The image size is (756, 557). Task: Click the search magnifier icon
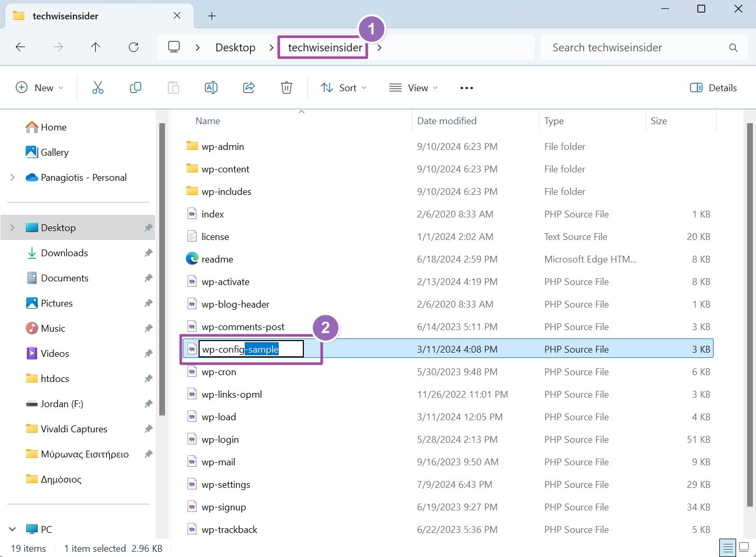pyautogui.click(x=733, y=48)
